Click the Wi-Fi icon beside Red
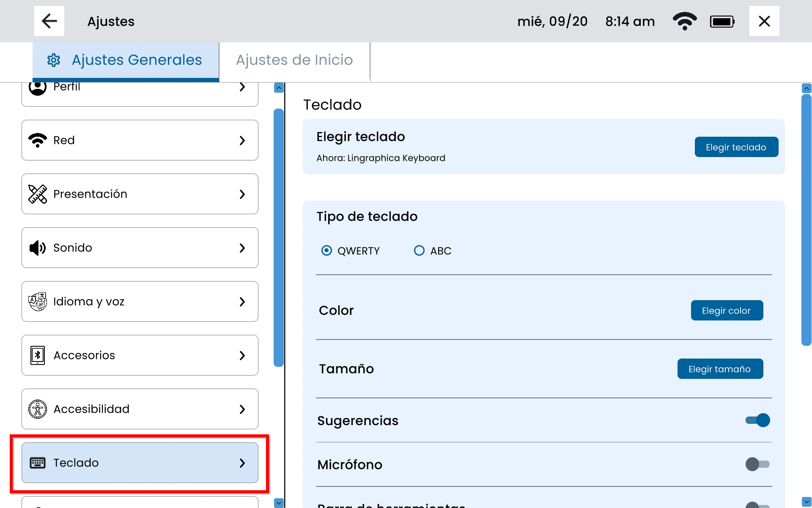 [38, 140]
